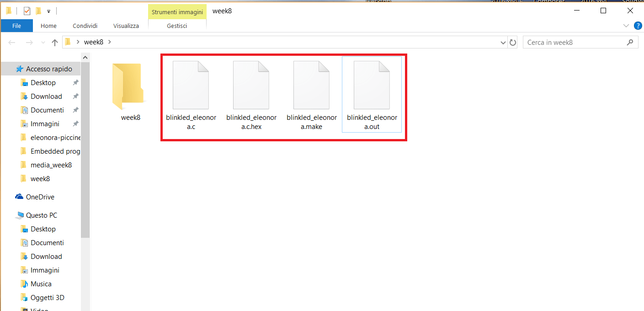Click the blinkled_eleonora.make file name label
This screenshot has height=311, width=644.
[x=312, y=122]
